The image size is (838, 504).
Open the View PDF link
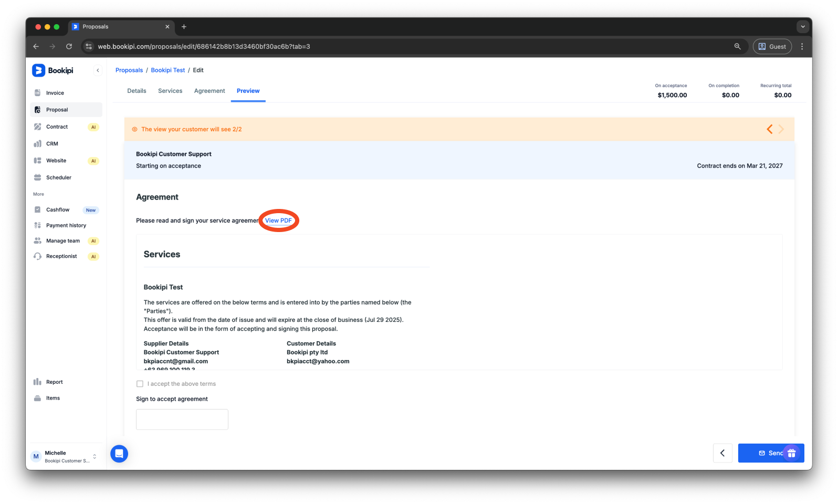pyautogui.click(x=278, y=220)
